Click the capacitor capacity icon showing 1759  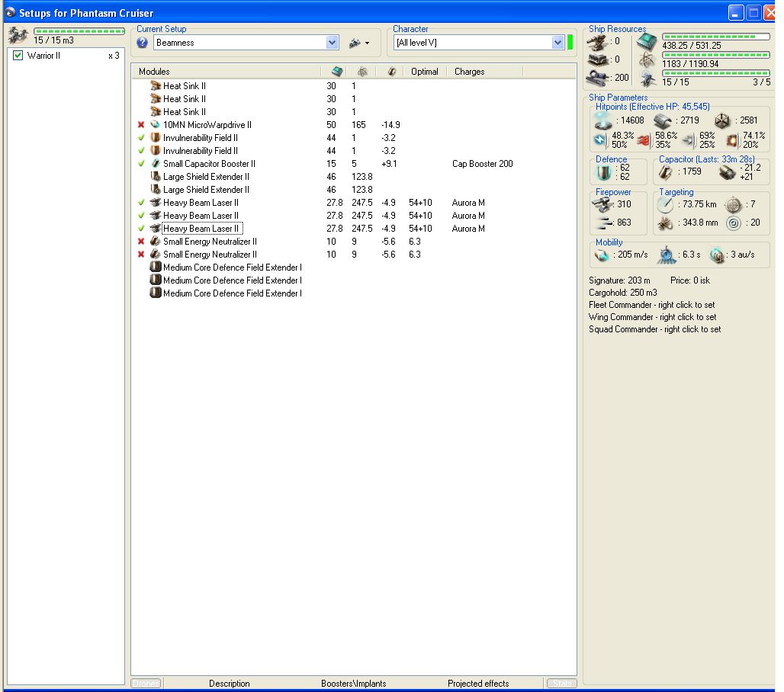(x=666, y=172)
